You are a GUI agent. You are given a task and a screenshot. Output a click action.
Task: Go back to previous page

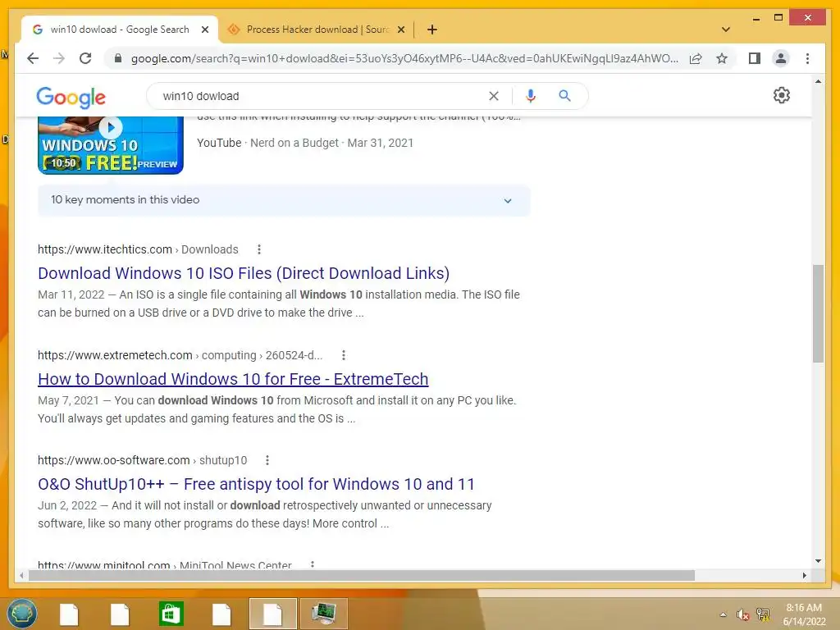(33, 58)
